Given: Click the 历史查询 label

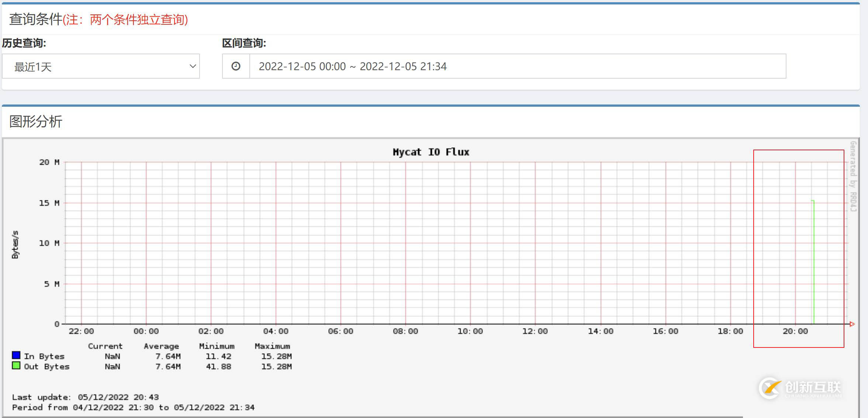Looking at the screenshot, I should [24, 43].
